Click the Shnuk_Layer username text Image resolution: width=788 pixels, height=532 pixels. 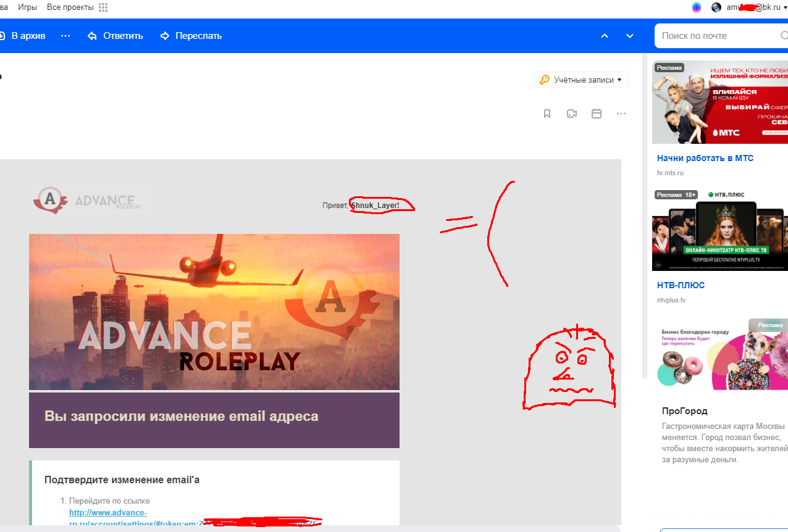[x=375, y=205]
